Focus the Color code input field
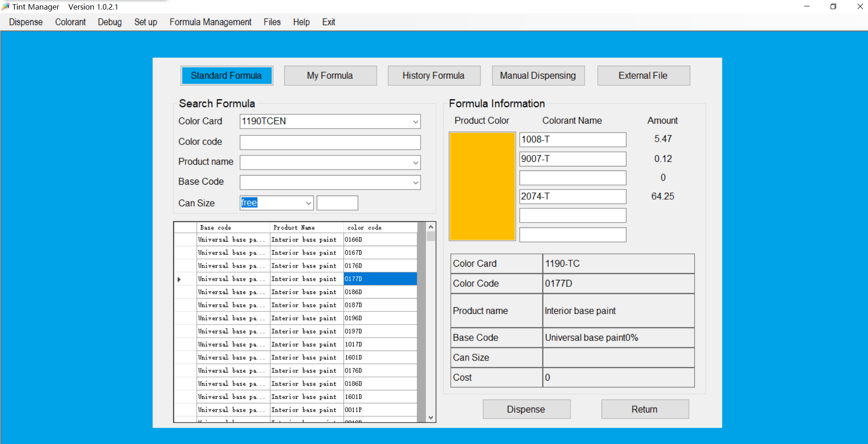The image size is (868, 444). [x=330, y=142]
